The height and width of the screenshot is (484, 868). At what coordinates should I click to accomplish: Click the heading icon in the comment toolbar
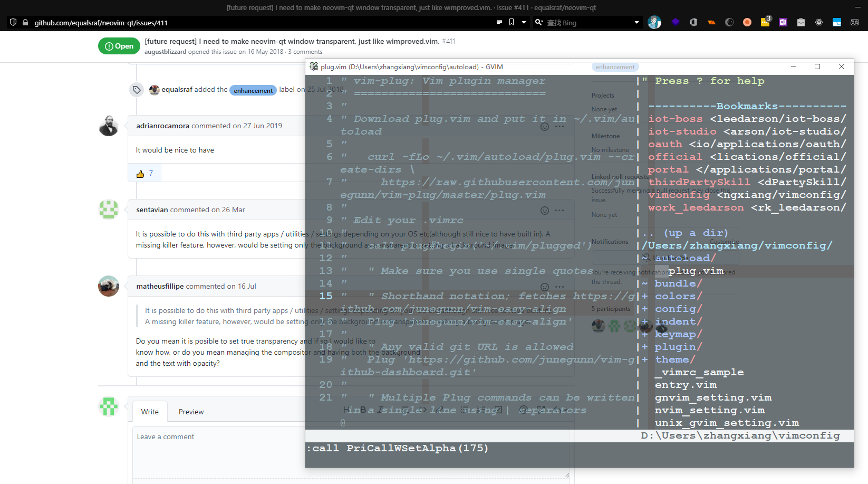coord(346,411)
